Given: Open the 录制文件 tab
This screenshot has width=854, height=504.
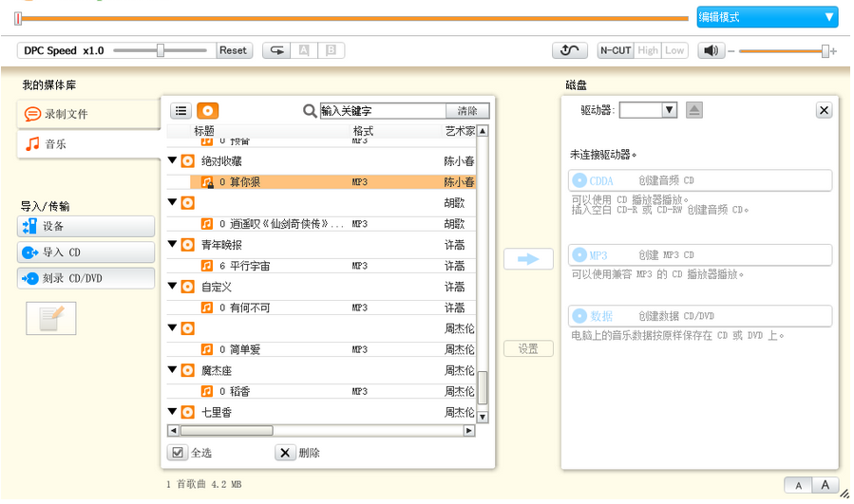Looking at the screenshot, I should tap(87, 114).
